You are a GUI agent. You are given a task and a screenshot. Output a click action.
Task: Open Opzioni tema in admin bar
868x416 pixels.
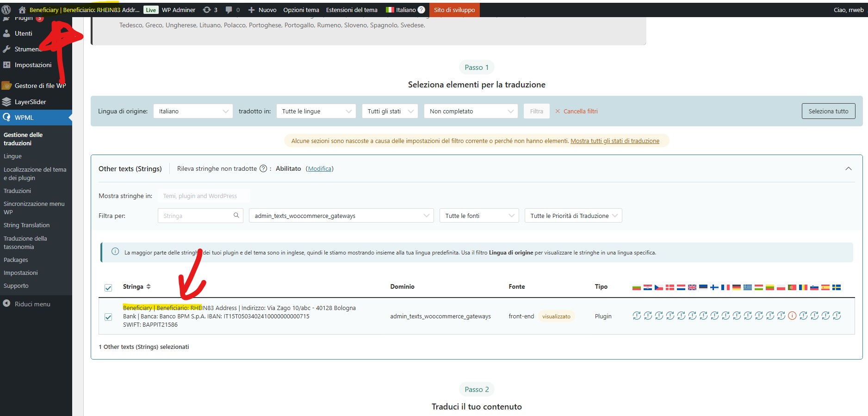tap(301, 10)
